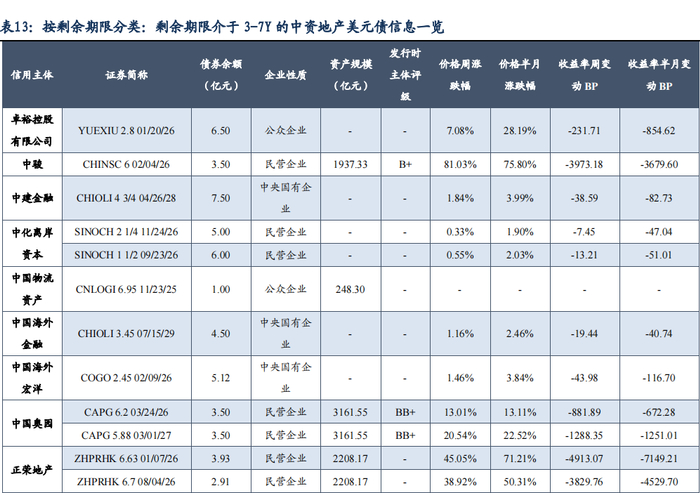Select the 中国海外金融 issuer cell
This screenshot has width=700, height=493.
(32, 333)
